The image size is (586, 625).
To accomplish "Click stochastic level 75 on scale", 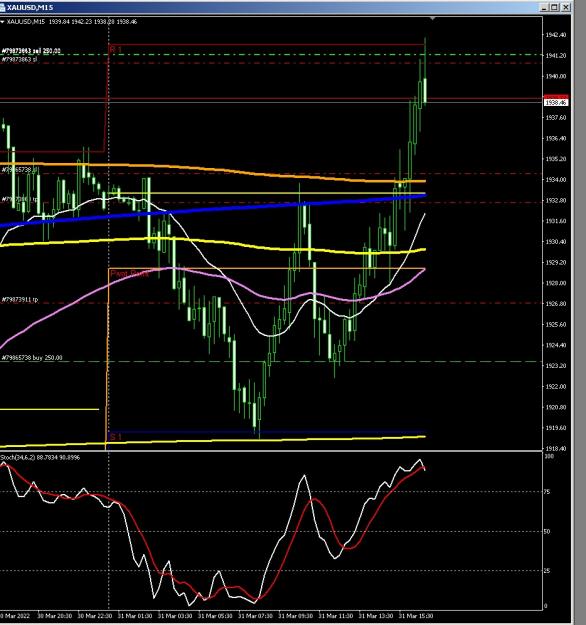I will pyautogui.click(x=547, y=492).
